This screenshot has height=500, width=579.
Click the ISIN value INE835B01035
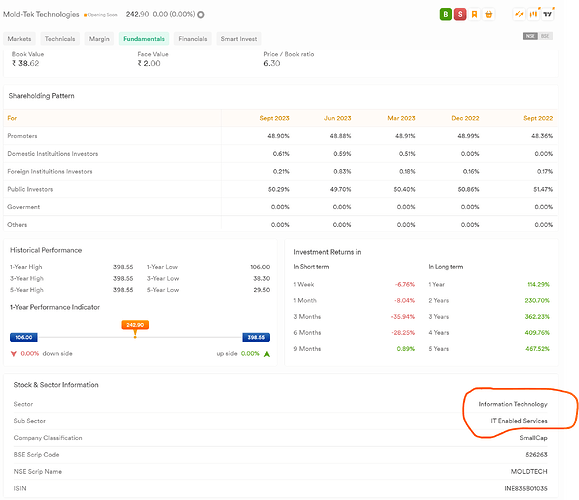point(526,489)
